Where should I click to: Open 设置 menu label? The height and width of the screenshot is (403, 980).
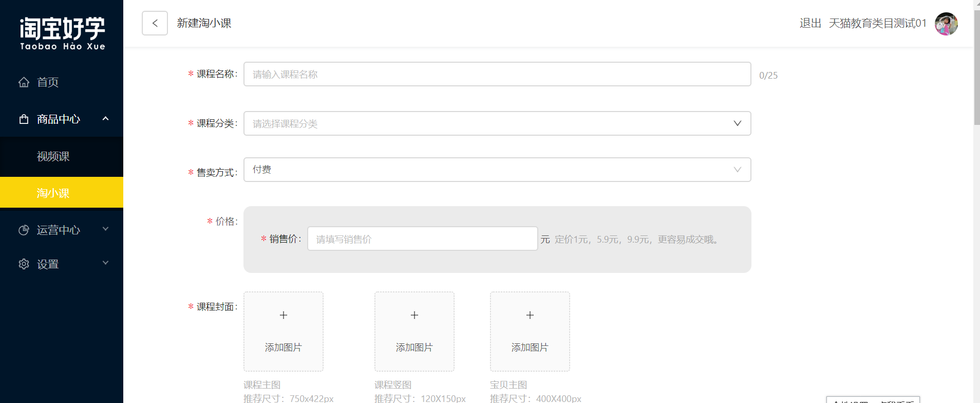tap(48, 264)
